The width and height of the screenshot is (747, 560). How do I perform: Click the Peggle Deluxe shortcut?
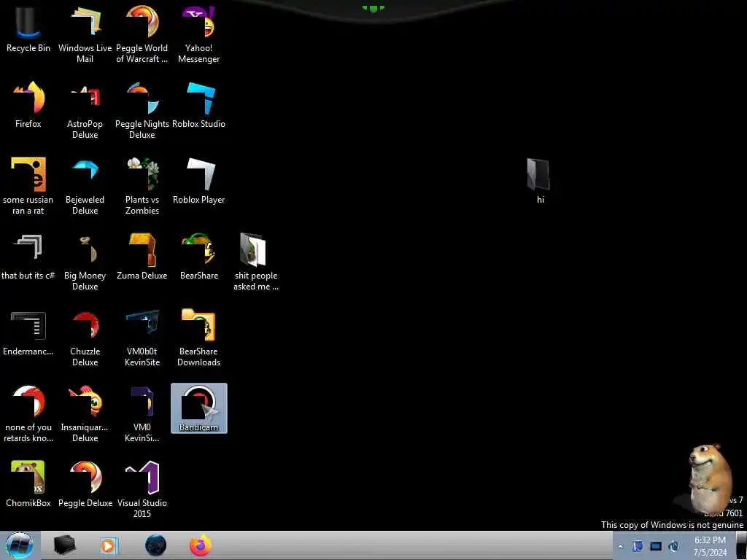click(x=85, y=484)
